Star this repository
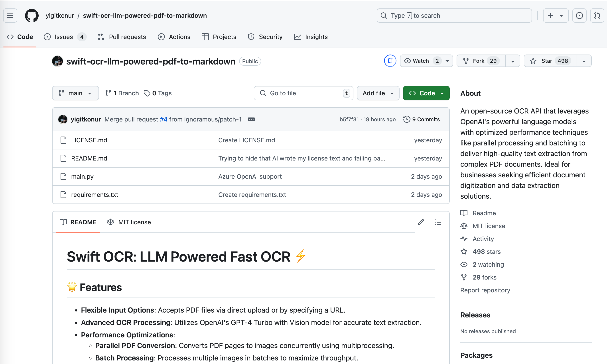Viewport: 607px width, 364px height. [x=550, y=61]
